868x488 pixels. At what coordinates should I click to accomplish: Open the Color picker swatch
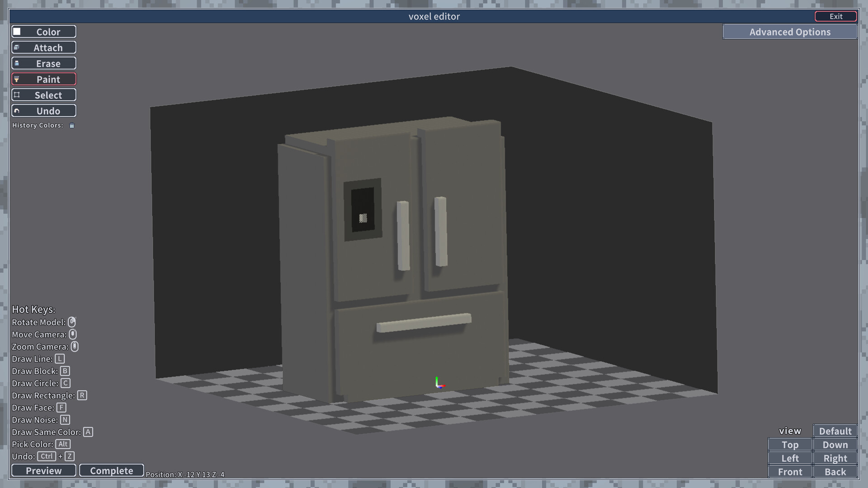coord(17,32)
